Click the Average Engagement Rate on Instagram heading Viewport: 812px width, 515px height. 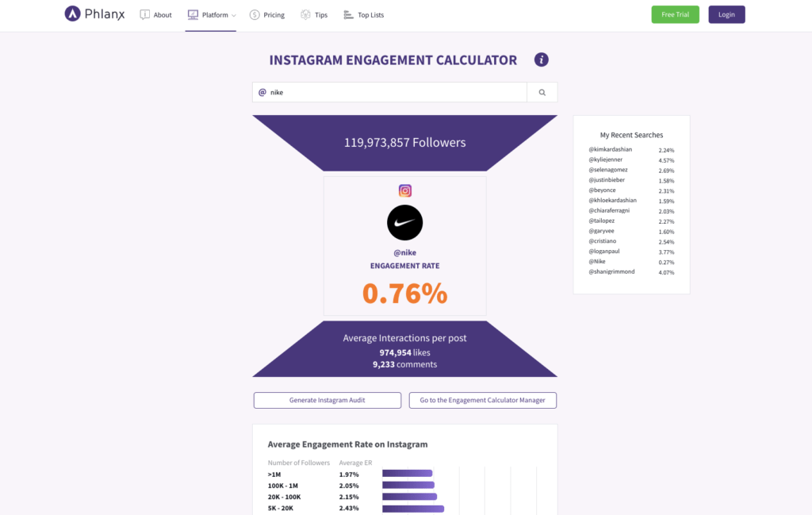click(x=347, y=444)
